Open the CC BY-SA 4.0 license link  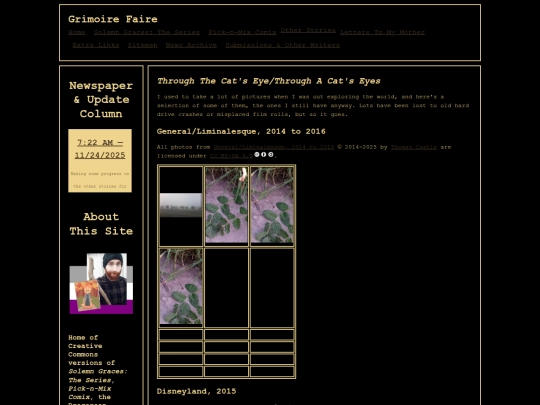tap(231, 156)
